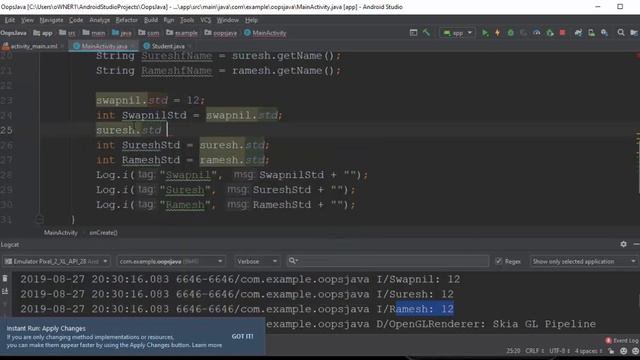
Task: Open the Help menu
Action: (x=251, y=20)
